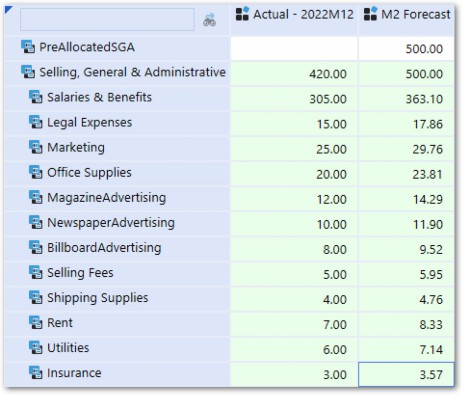This screenshot has height=395, width=463.
Task: Click the 20.00 Office Supplies cell
Action: [x=294, y=174]
